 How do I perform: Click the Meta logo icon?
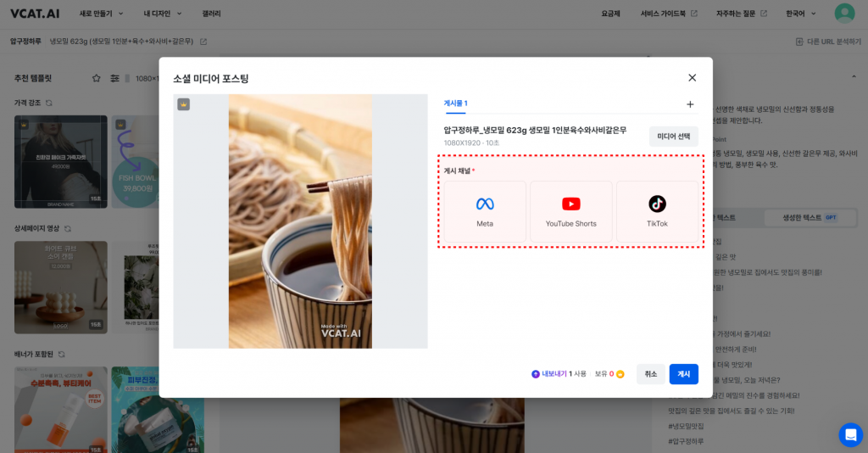coord(485,204)
